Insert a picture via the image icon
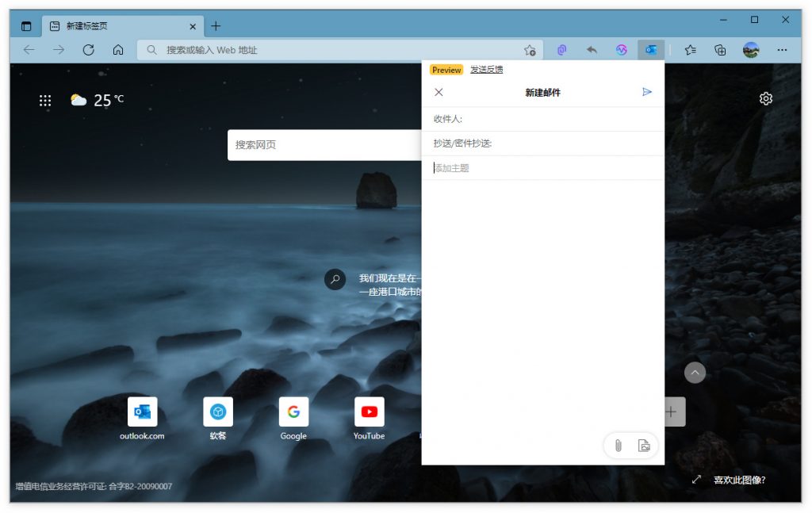This screenshot has width=812, height=513. pyautogui.click(x=642, y=446)
